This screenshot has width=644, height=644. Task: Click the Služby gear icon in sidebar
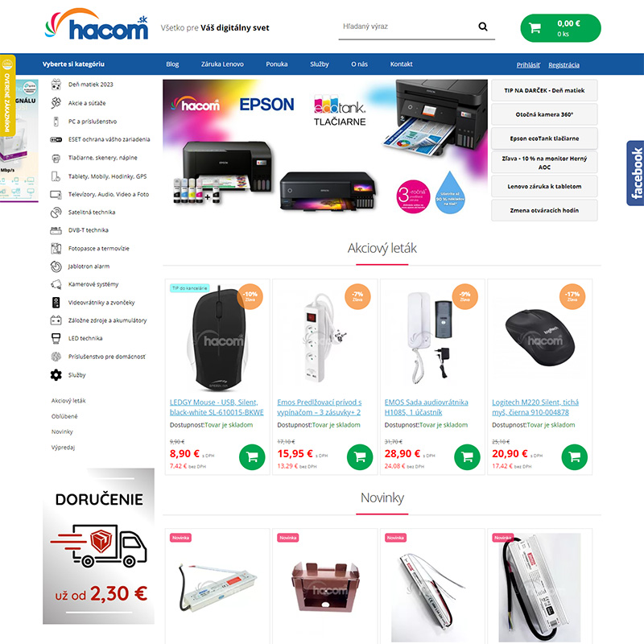[x=56, y=374]
